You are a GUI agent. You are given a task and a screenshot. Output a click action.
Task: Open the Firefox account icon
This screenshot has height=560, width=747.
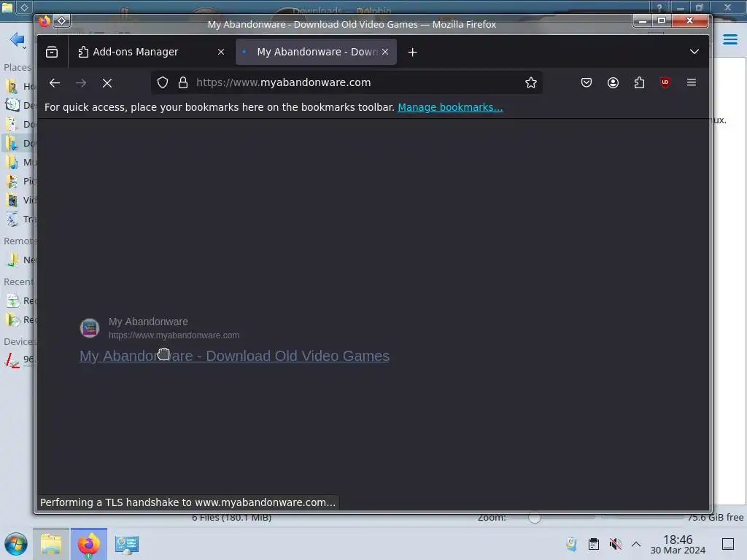coord(613,83)
